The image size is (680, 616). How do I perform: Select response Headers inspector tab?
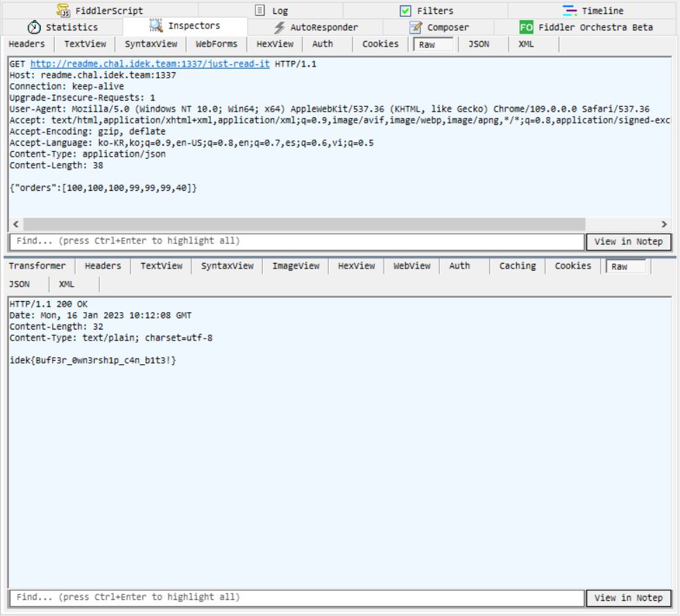(103, 266)
